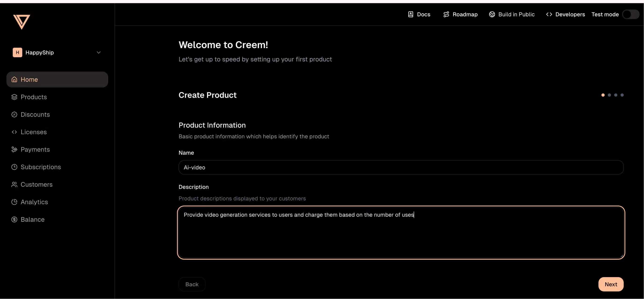
Task: Click the Products layers icon
Action: (x=14, y=97)
